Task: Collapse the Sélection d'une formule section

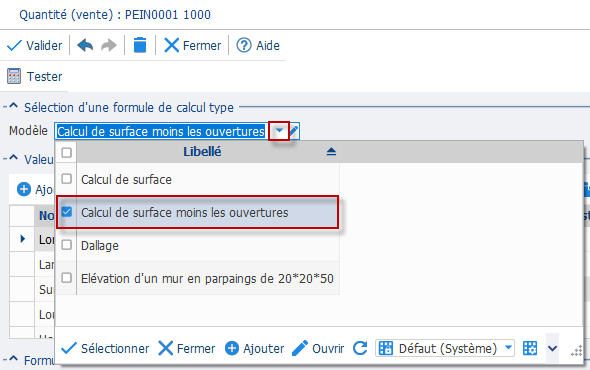Action: click(x=13, y=106)
